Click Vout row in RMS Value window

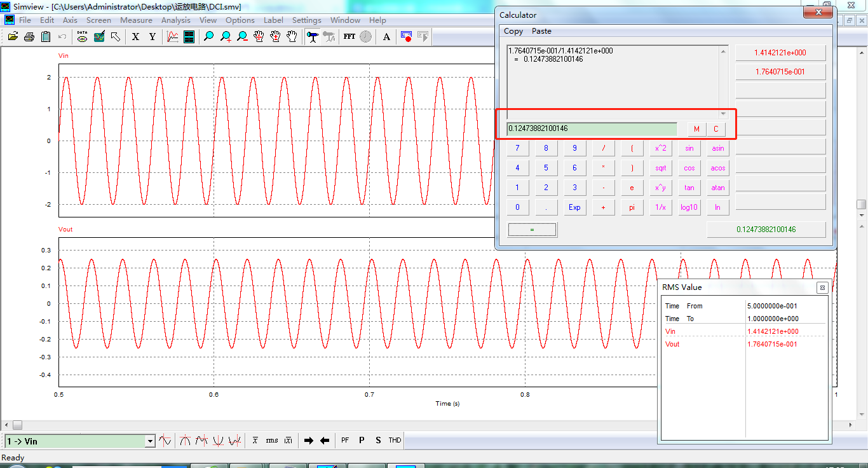pyautogui.click(x=743, y=344)
